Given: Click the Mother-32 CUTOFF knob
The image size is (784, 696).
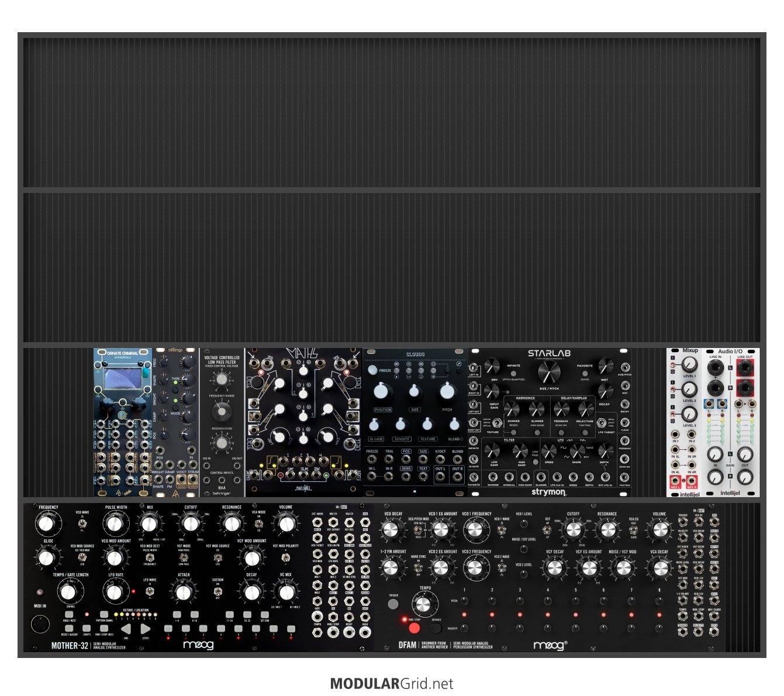Looking at the screenshot, I should [x=190, y=523].
